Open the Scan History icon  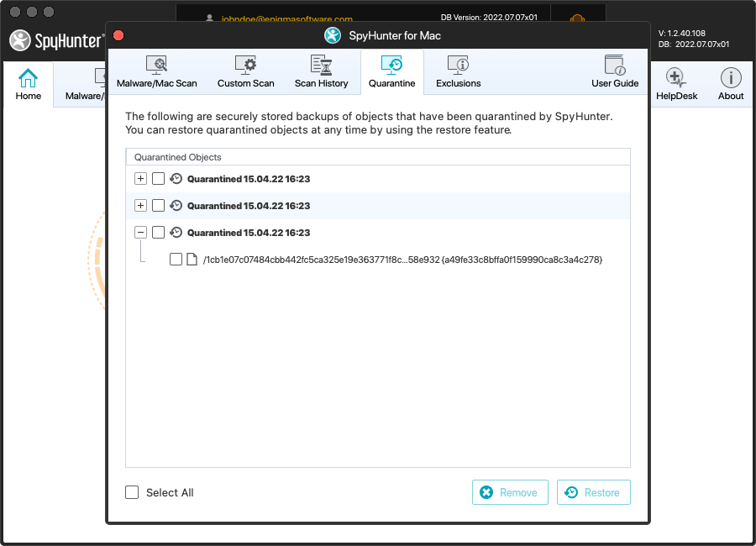click(321, 65)
